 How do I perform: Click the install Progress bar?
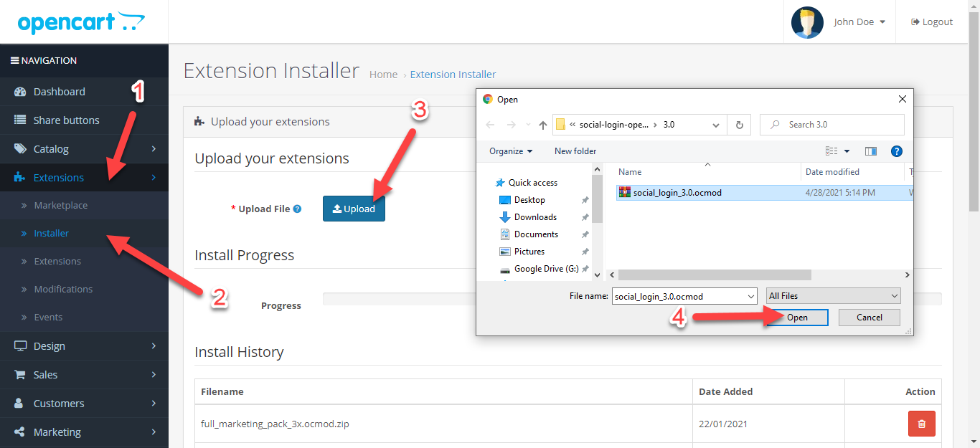(x=632, y=299)
